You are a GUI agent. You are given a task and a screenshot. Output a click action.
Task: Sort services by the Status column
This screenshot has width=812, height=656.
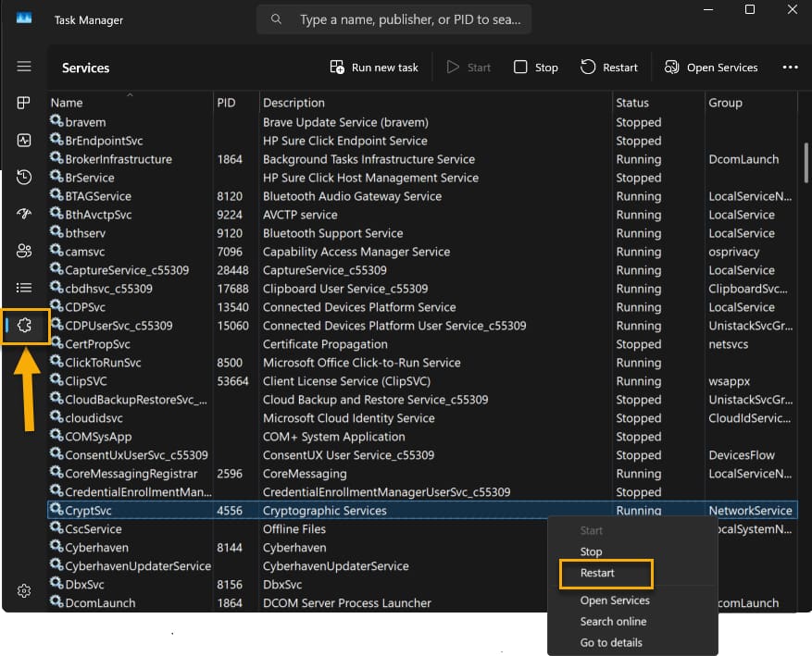click(633, 103)
